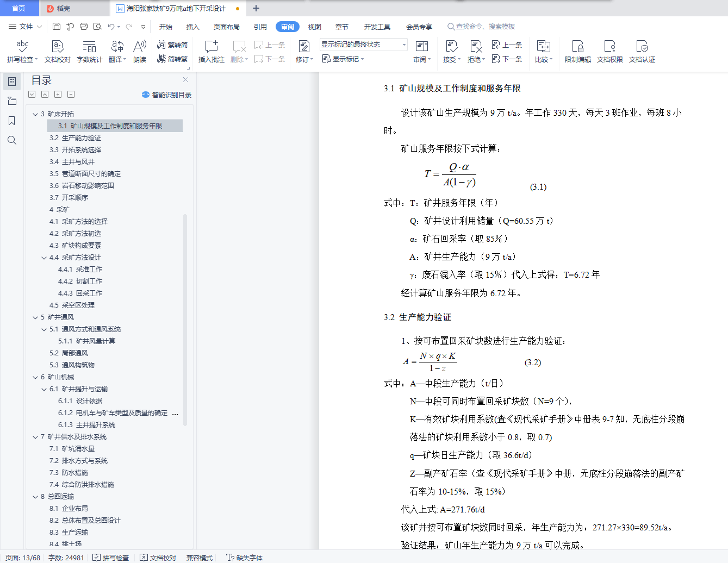Screen dimensions: 728x563
Task: Click the command search box (查找命令)
Action: pos(481,27)
